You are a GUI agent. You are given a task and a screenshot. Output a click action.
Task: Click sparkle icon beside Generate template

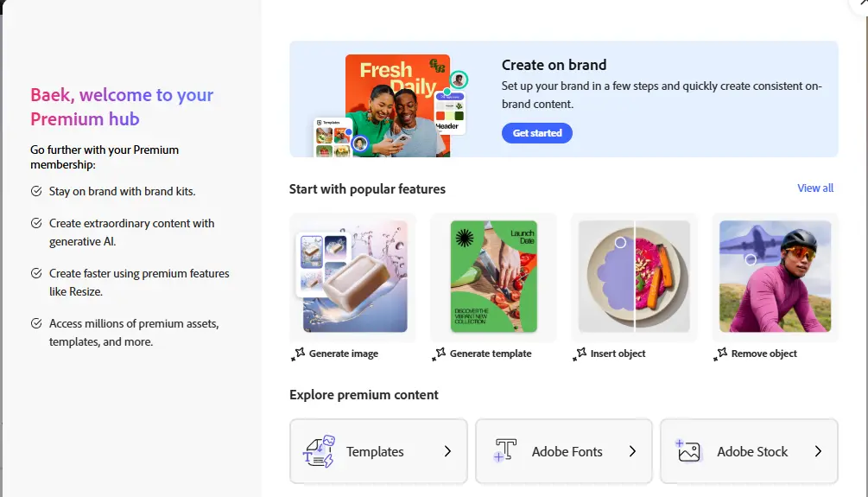pyautogui.click(x=439, y=354)
